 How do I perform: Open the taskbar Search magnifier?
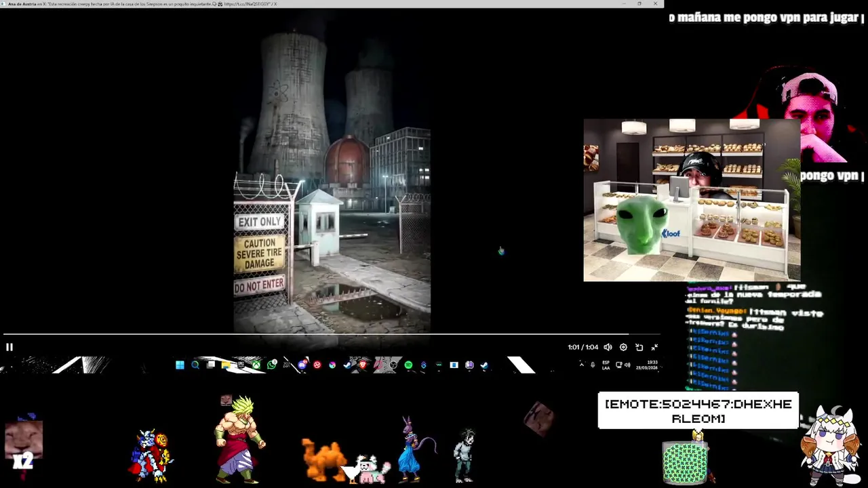coord(195,365)
